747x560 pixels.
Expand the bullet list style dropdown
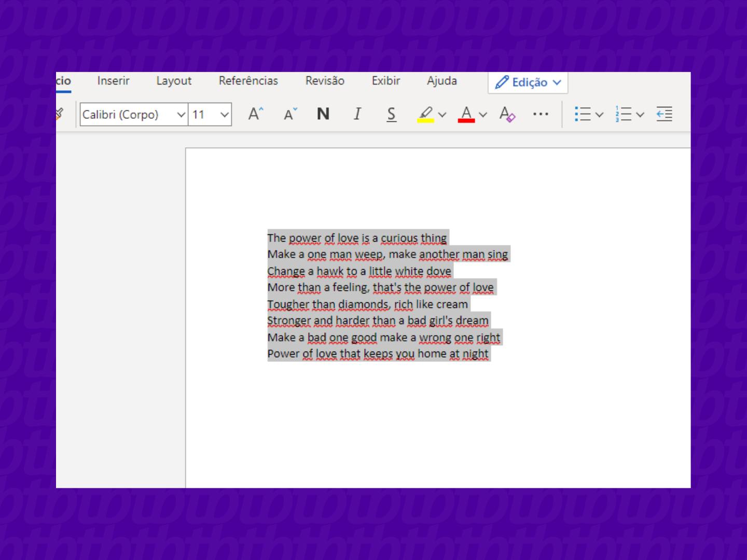point(600,115)
